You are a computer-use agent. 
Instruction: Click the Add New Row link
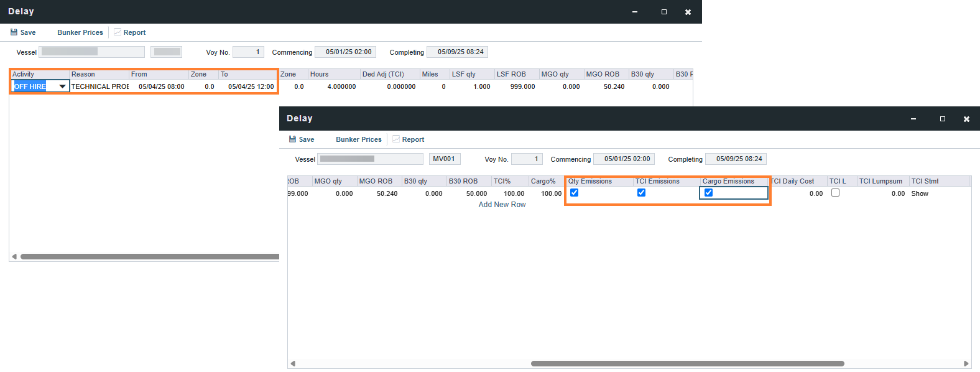pos(502,205)
